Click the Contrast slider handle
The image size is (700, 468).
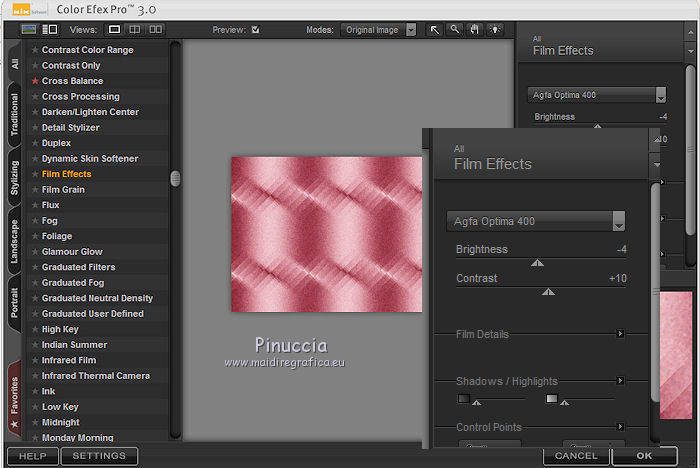click(547, 292)
